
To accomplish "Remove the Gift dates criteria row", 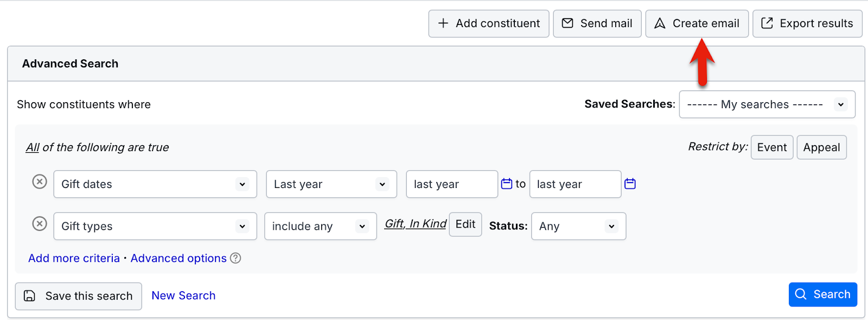I will coord(40,181).
